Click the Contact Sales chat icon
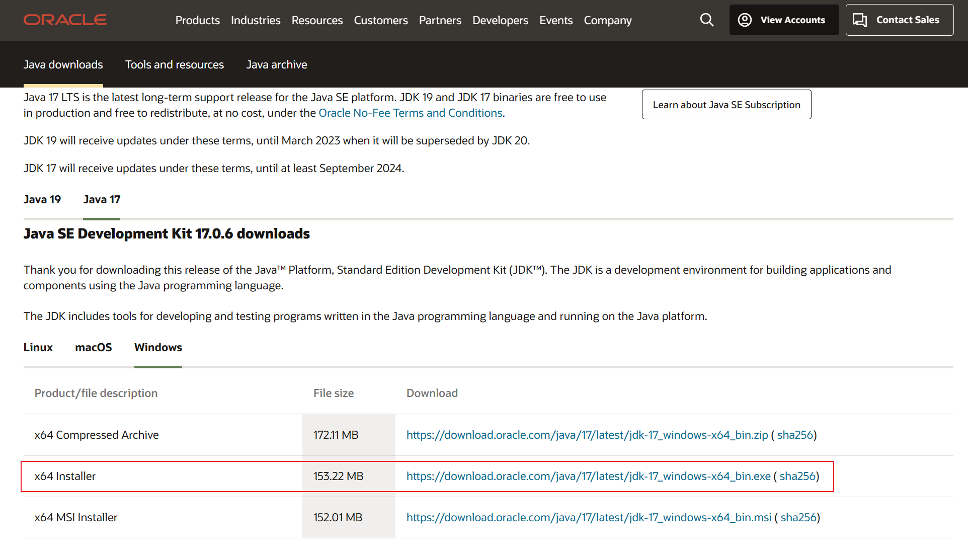The height and width of the screenshot is (560, 968). click(860, 20)
